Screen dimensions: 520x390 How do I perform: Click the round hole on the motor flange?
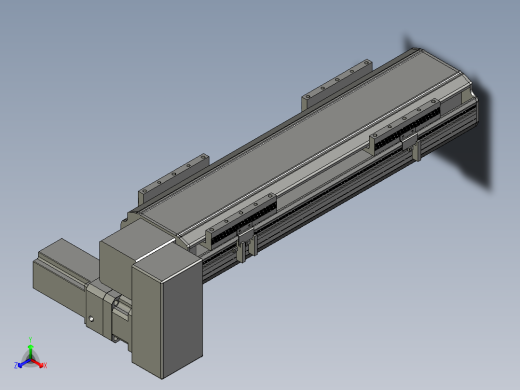(x=91, y=319)
